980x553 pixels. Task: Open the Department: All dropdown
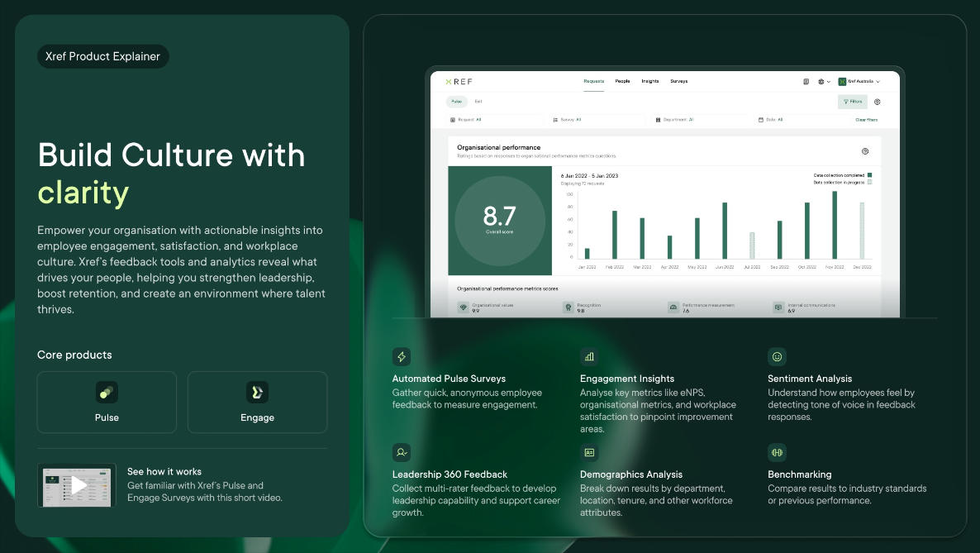pos(701,120)
